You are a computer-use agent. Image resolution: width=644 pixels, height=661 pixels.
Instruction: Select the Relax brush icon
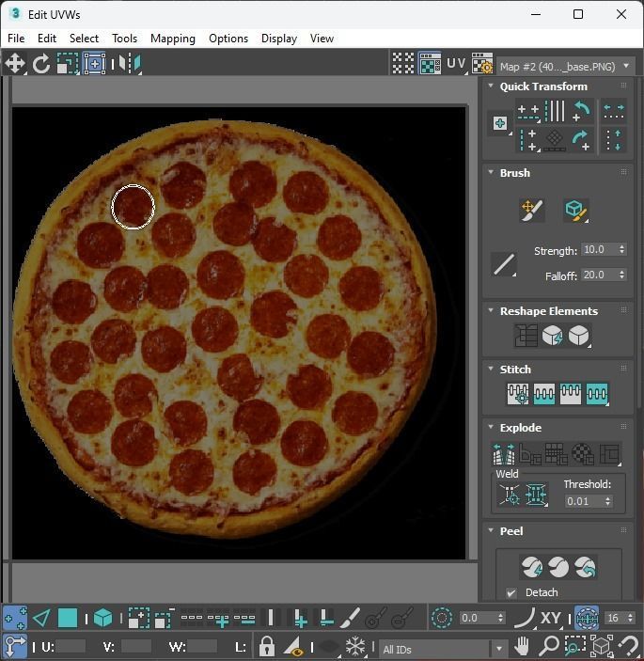point(575,210)
